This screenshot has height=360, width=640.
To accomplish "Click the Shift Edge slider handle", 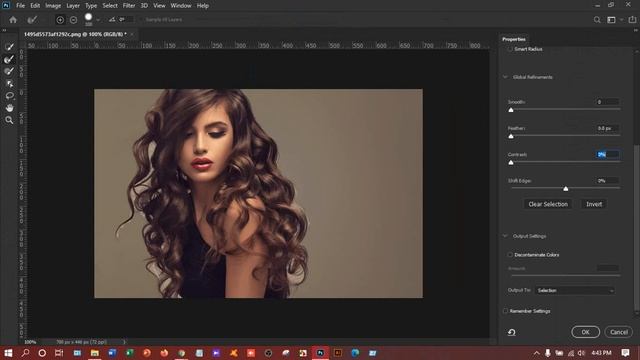I will click(x=565, y=189).
